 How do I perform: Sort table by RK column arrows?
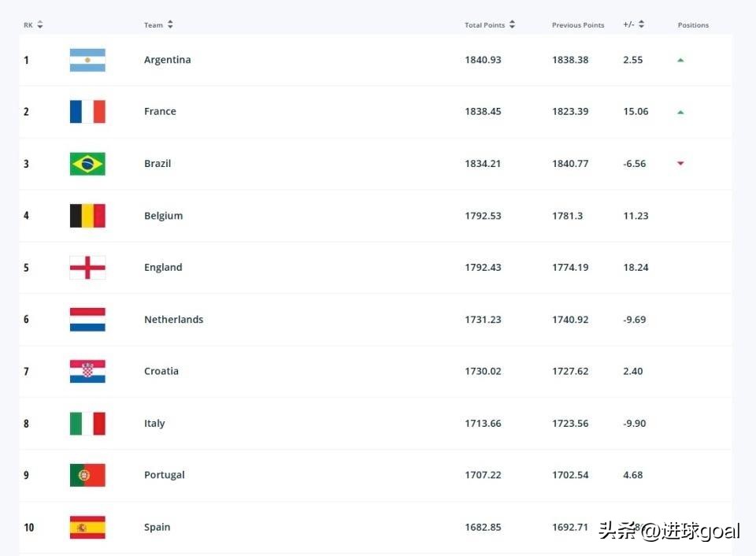[x=40, y=25]
